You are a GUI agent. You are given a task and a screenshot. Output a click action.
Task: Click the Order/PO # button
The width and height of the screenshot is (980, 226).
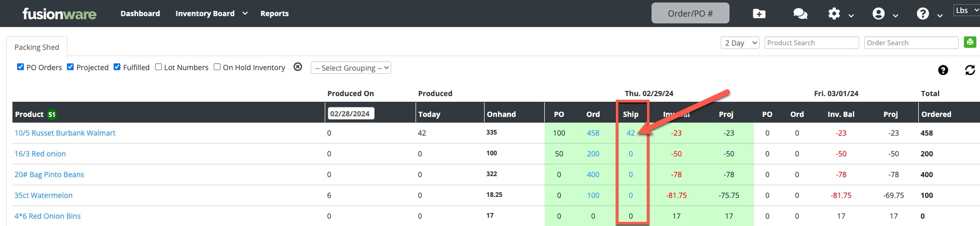click(x=690, y=14)
